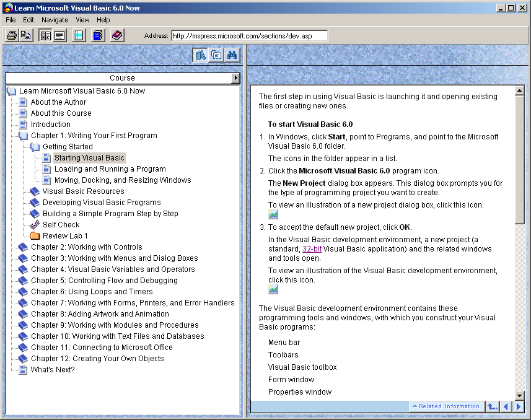The image size is (531, 420).
Task: Click the up-level arrow navigation icon
Action: pos(493,406)
